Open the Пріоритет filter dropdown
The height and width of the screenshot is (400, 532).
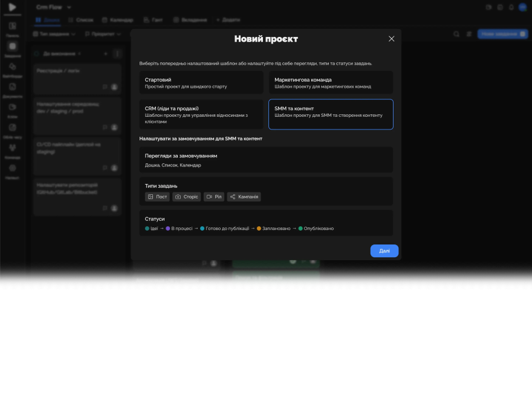(x=103, y=34)
